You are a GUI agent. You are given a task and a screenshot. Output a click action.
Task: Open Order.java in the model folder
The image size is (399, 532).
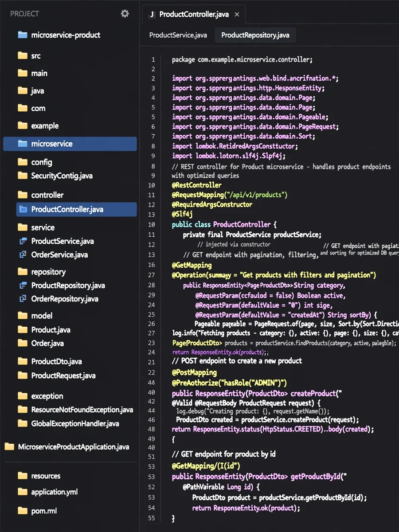coord(47,343)
